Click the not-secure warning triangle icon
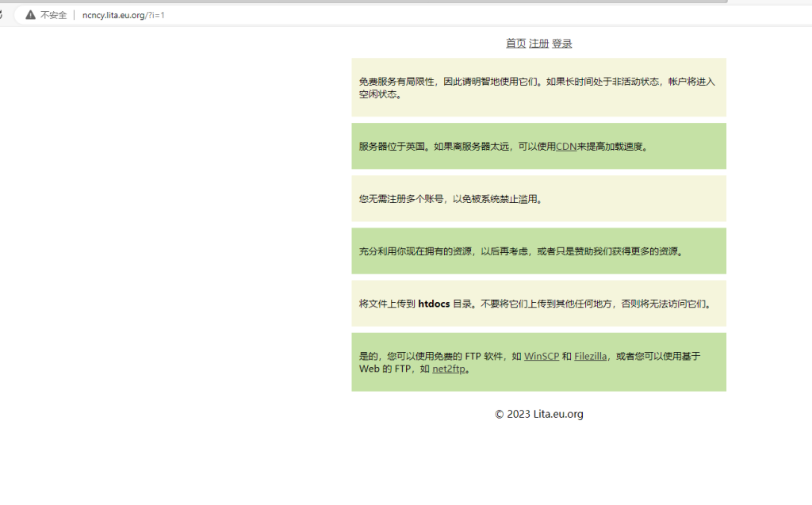Screen dimensions: 812x505 (30, 15)
